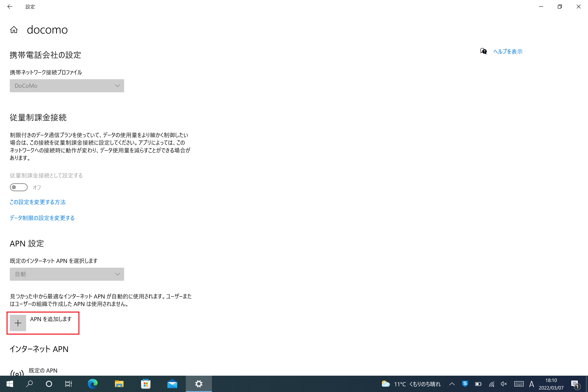Click Settings gear in taskbar
The width and height of the screenshot is (588, 392).
199,384
